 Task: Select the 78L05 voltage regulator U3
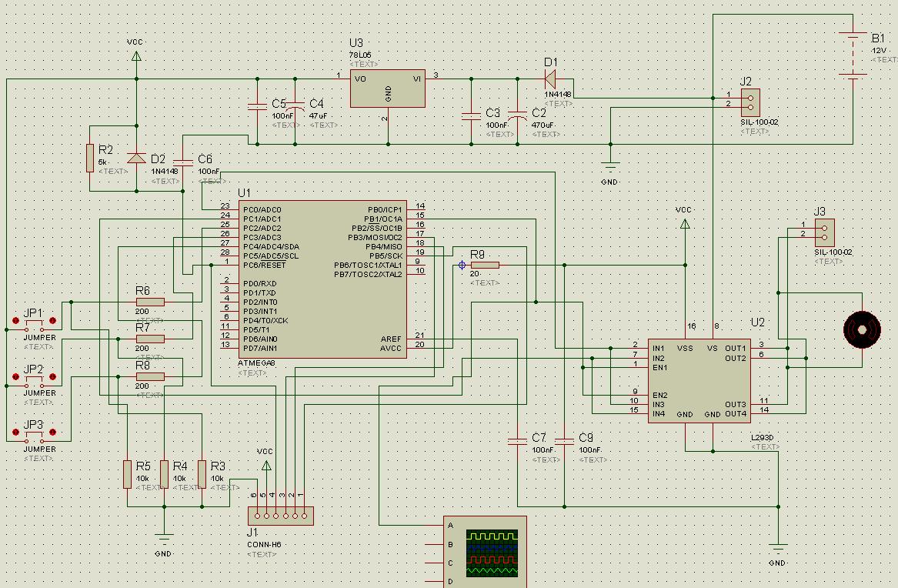coord(387,89)
